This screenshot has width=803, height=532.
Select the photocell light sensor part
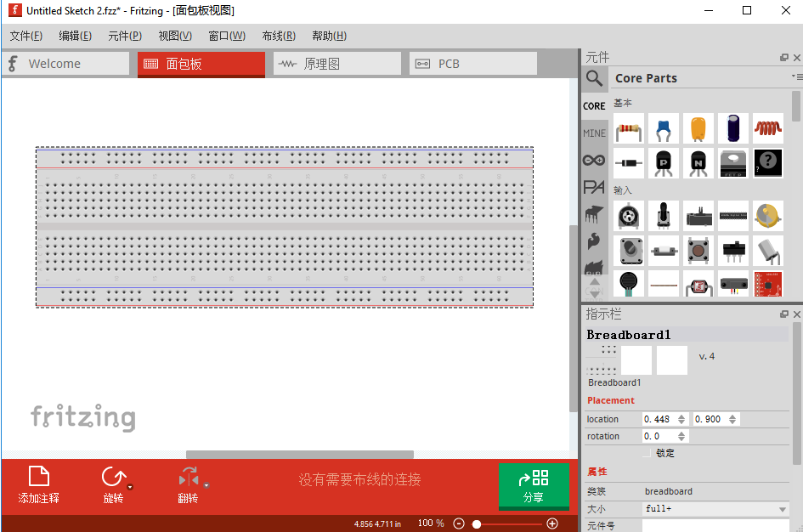(x=698, y=284)
